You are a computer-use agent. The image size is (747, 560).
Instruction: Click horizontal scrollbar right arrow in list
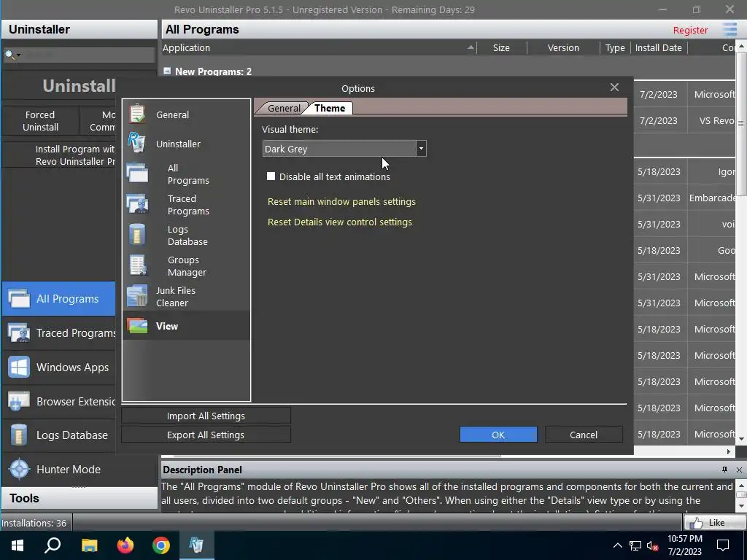coord(729,451)
